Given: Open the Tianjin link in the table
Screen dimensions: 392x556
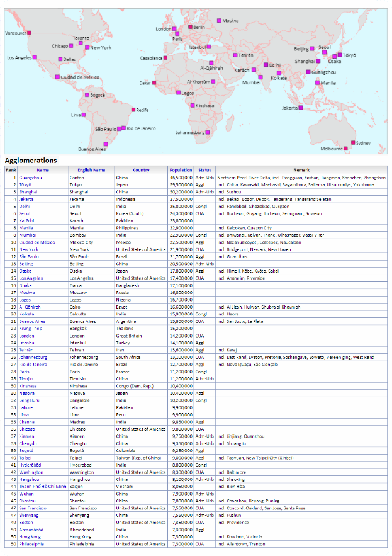Looking at the screenshot, I should pos(26,378).
